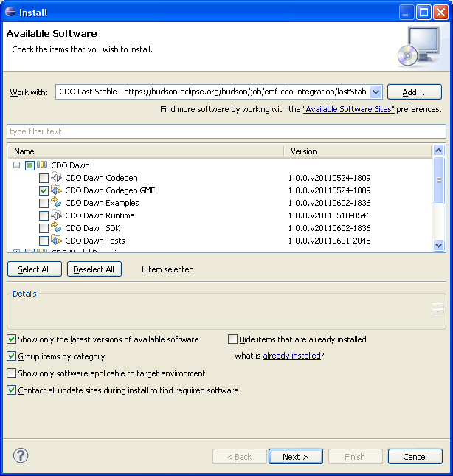453x476 pixels.
Task: Enable Show only software applicable to target environment
Action: point(12,373)
